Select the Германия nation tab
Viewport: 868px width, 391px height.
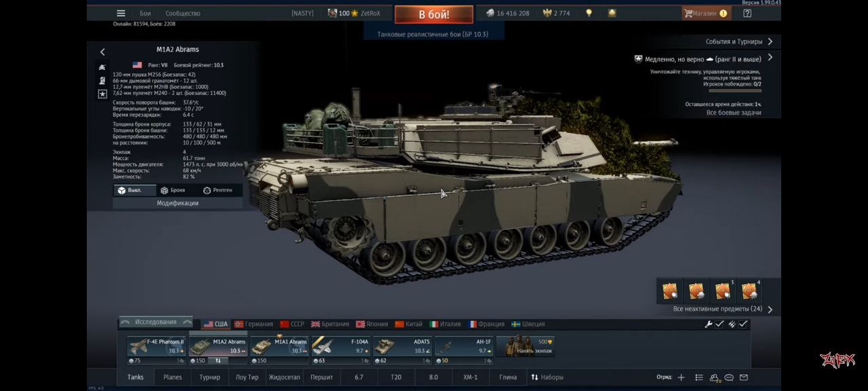(x=253, y=324)
